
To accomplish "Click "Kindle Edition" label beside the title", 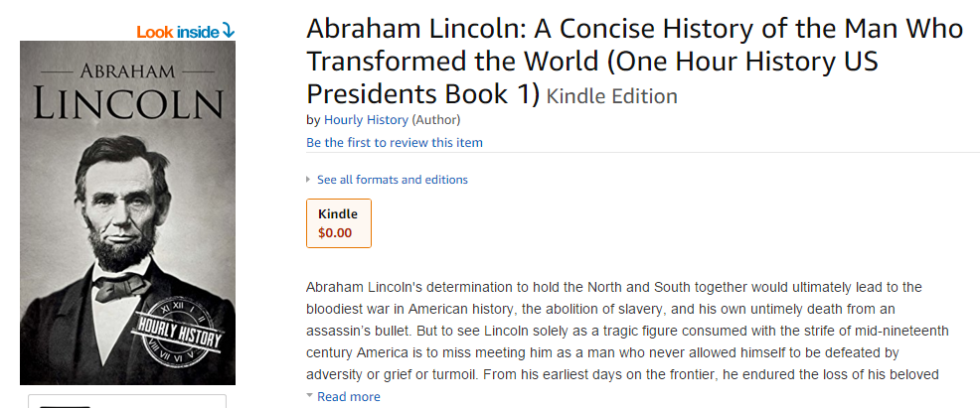I will coord(612,96).
